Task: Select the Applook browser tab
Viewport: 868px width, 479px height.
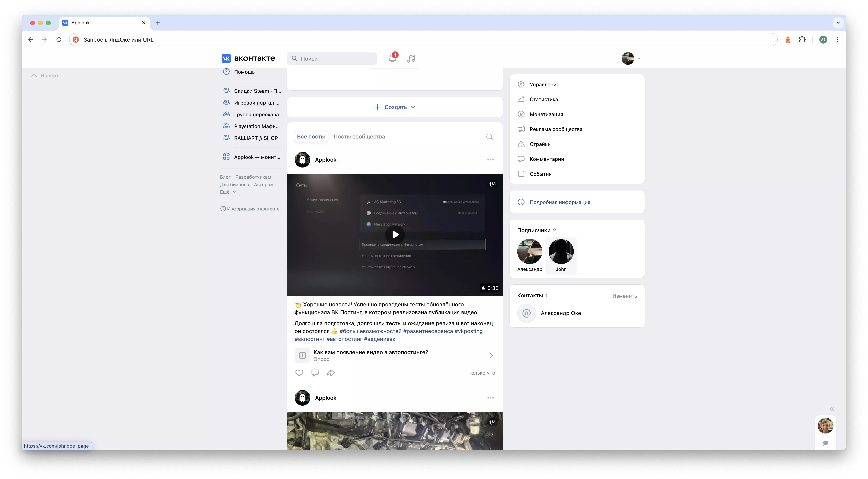Action: [104, 23]
